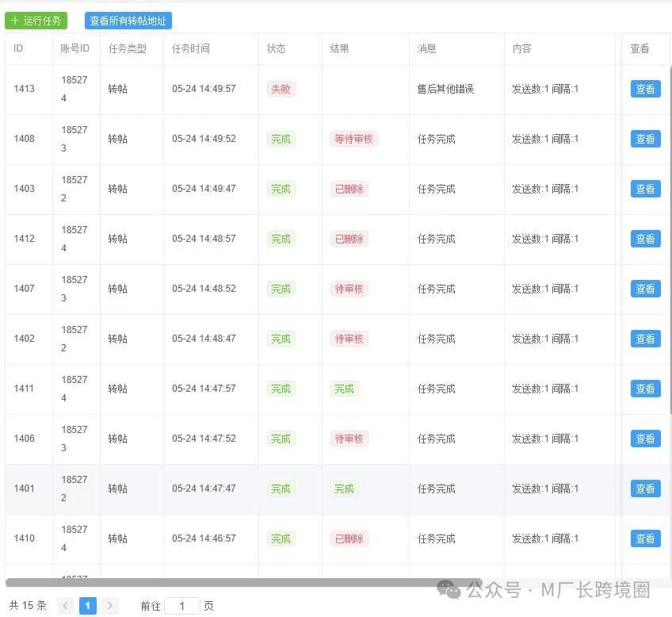The width and height of the screenshot is (672, 617).
Task: Open 查看 for task 1402
Action: (645, 339)
